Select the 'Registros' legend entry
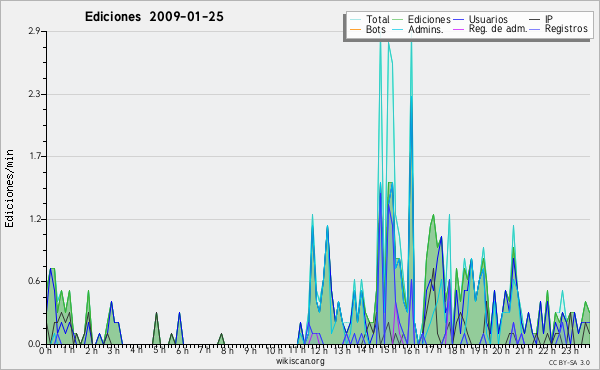This screenshot has width=600, height=370. 566,29
